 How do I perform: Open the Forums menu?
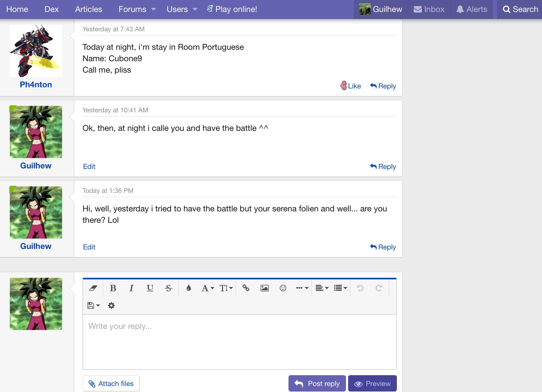click(137, 9)
